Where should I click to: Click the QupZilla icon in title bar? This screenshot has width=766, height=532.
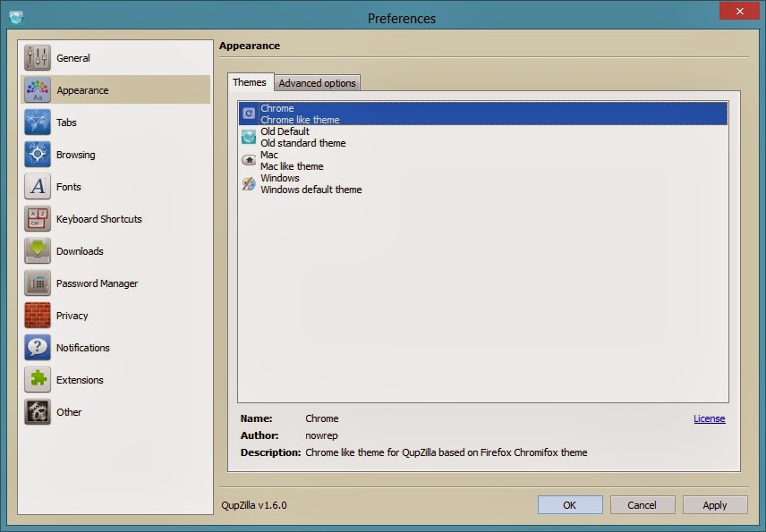15,18
